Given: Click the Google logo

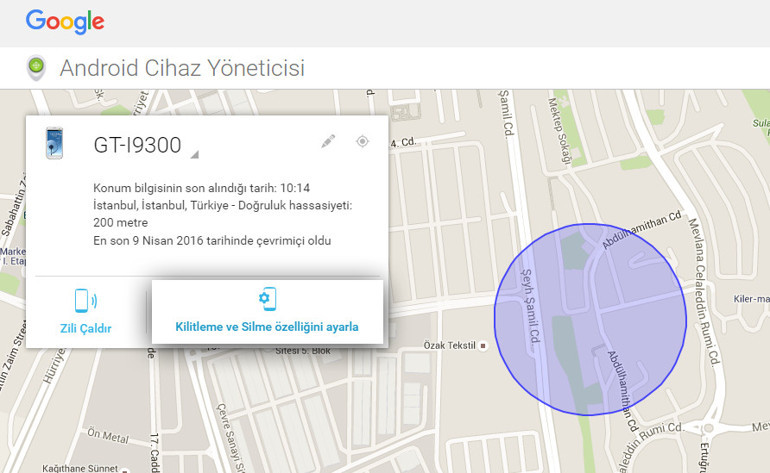Looking at the screenshot, I should [65, 21].
